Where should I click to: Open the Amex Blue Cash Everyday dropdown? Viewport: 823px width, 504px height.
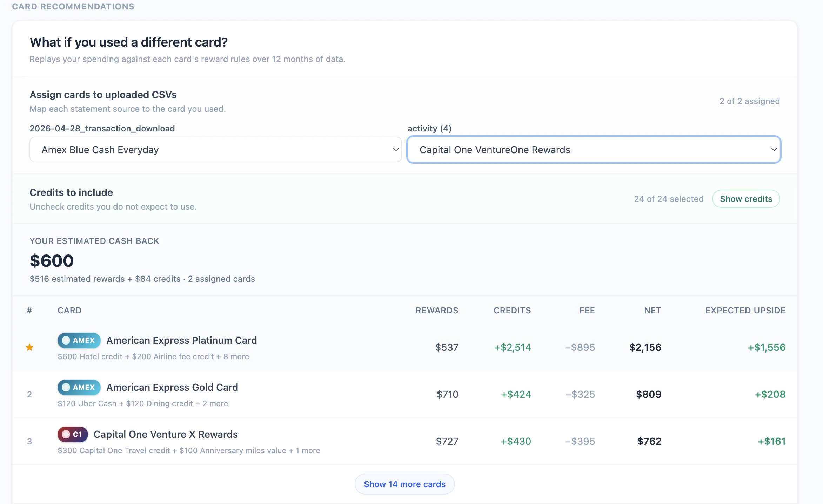215,150
